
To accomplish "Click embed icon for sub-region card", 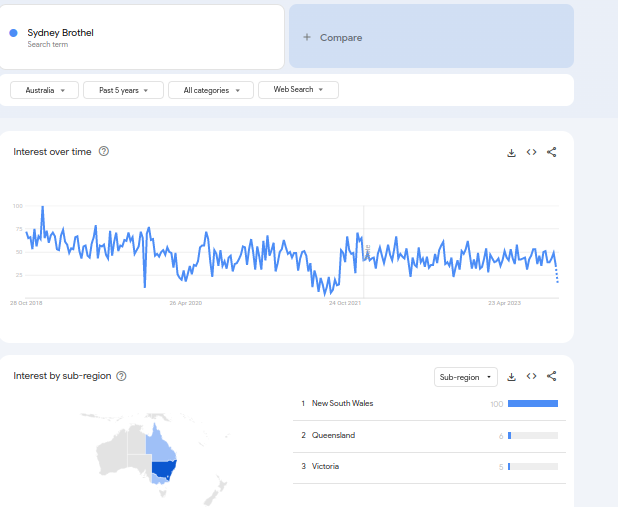I will coord(532,377).
